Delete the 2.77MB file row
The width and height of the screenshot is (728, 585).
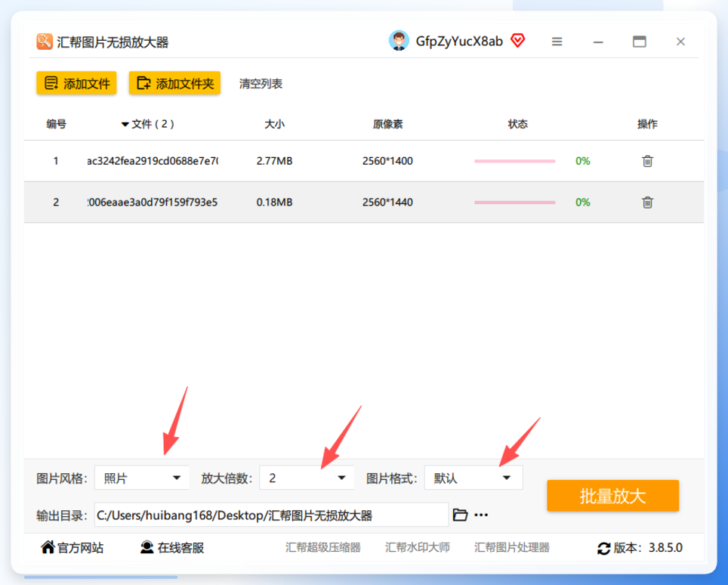pos(647,161)
